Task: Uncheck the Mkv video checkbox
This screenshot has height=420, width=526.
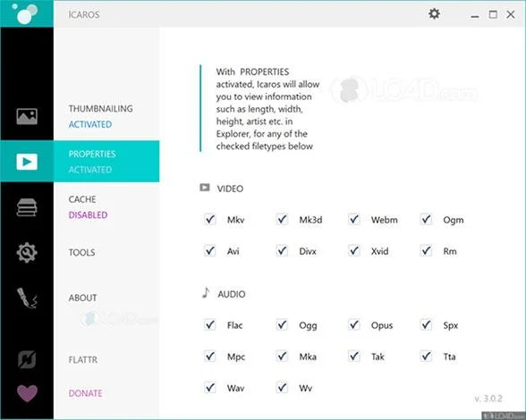Action: (210, 220)
